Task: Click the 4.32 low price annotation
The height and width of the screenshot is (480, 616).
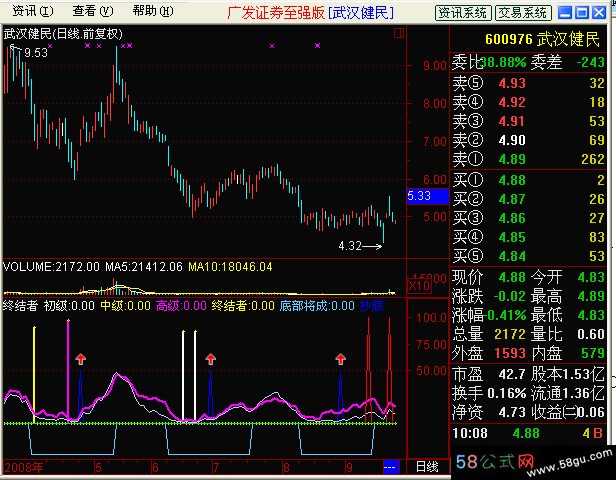Action: pos(350,246)
